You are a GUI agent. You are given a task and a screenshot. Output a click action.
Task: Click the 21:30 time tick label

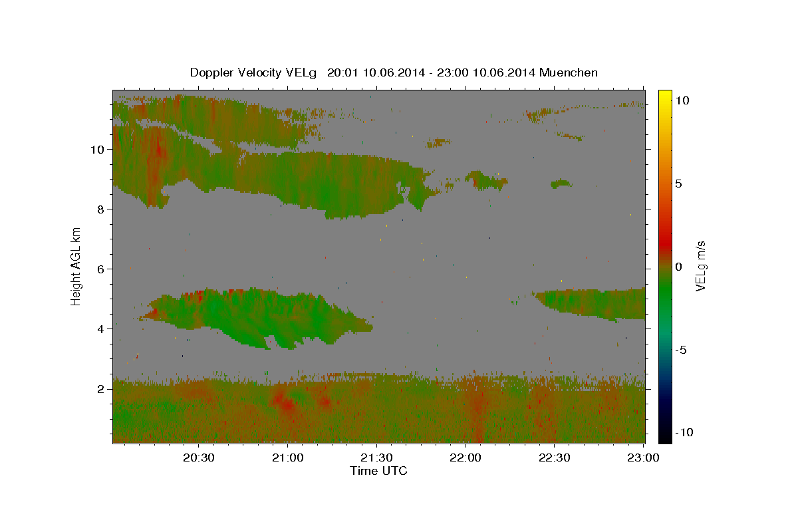tap(377, 458)
